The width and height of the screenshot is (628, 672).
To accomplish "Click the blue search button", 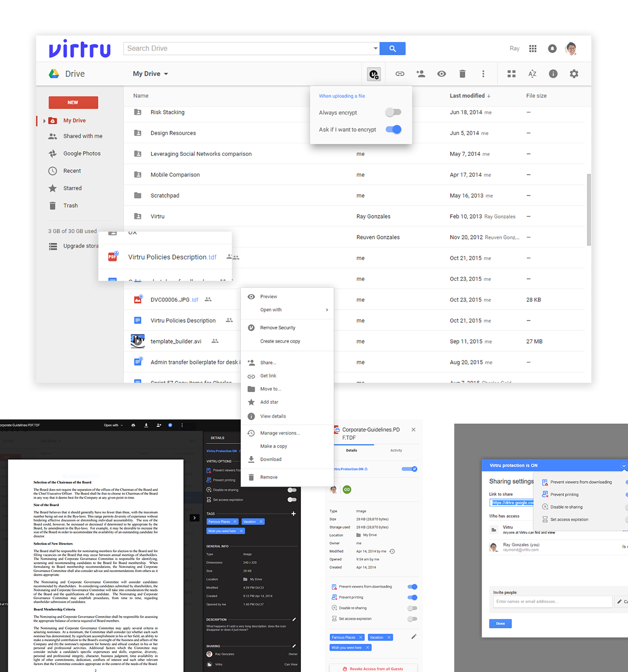I will (x=392, y=49).
